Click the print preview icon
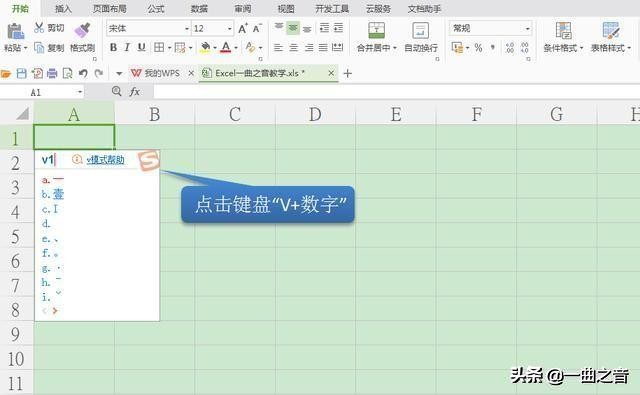This screenshot has height=395, width=640. click(67, 73)
